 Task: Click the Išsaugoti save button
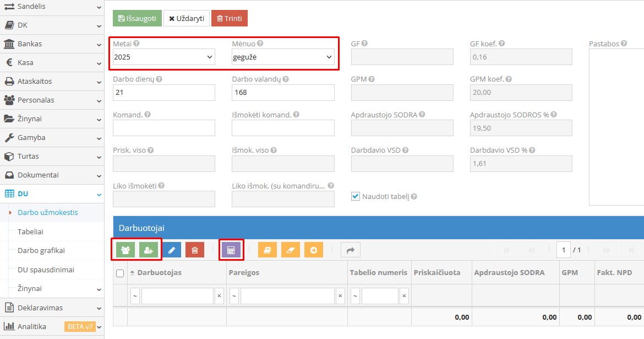point(137,18)
